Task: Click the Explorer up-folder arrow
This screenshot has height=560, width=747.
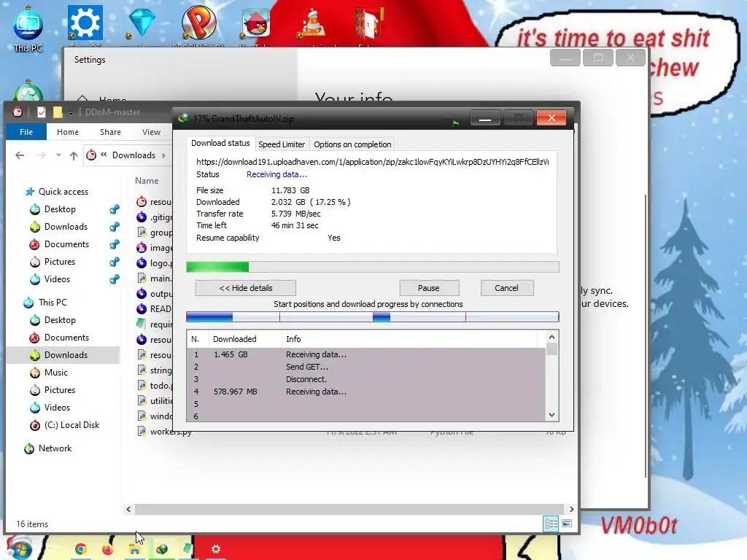Action: (74, 155)
